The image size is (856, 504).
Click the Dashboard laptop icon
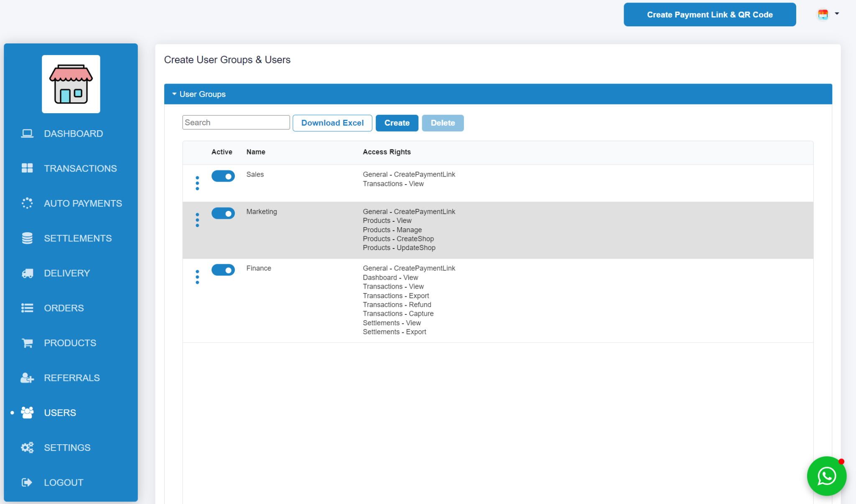click(x=27, y=134)
